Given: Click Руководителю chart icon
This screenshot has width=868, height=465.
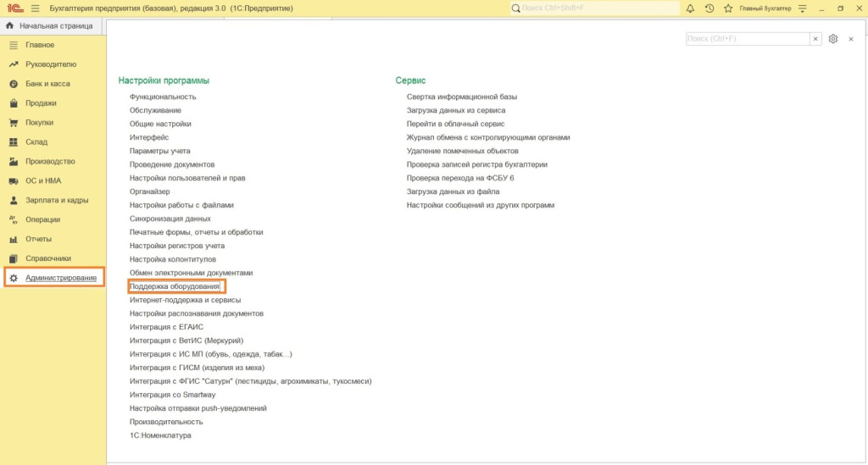Looking at the screenshot, I should (x=14, y=64).
